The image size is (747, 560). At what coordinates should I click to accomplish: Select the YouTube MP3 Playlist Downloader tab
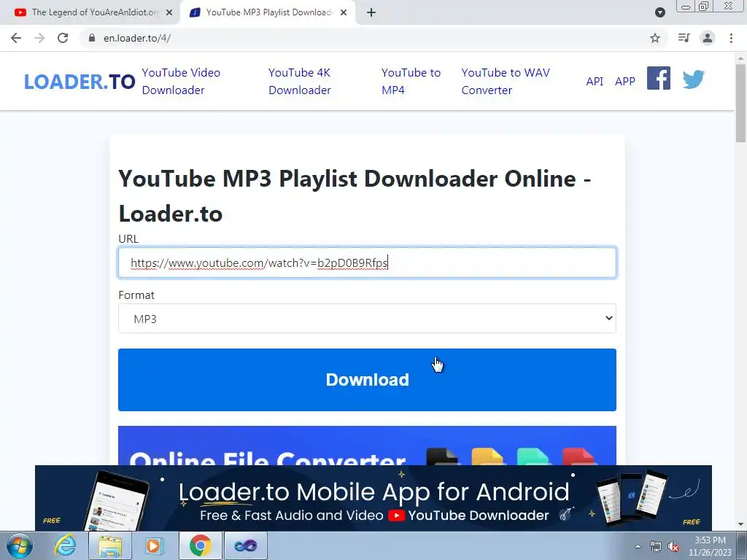tap(268, 13)
